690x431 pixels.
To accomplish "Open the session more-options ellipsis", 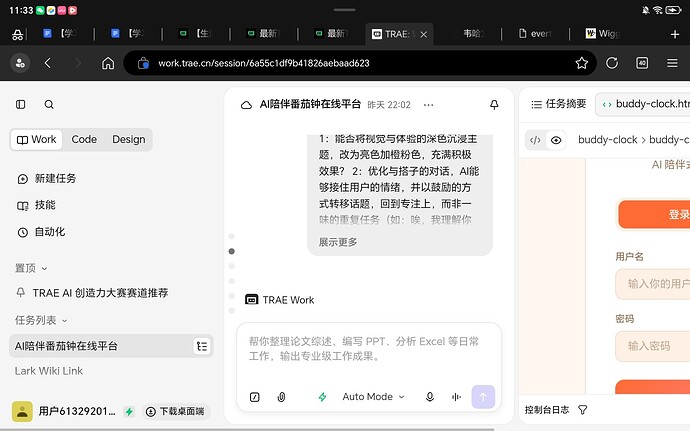I will [x=428, y=105].
